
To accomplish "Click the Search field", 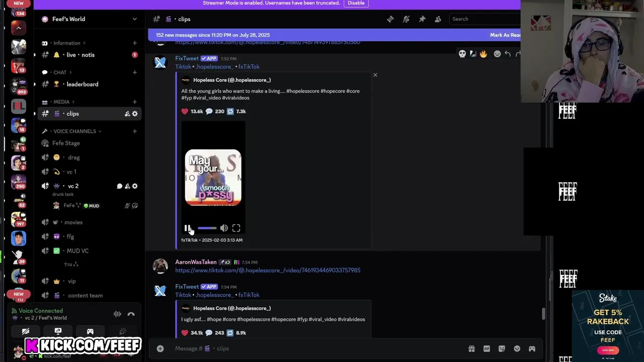I will pyautogui.click(x=484, y=19).
